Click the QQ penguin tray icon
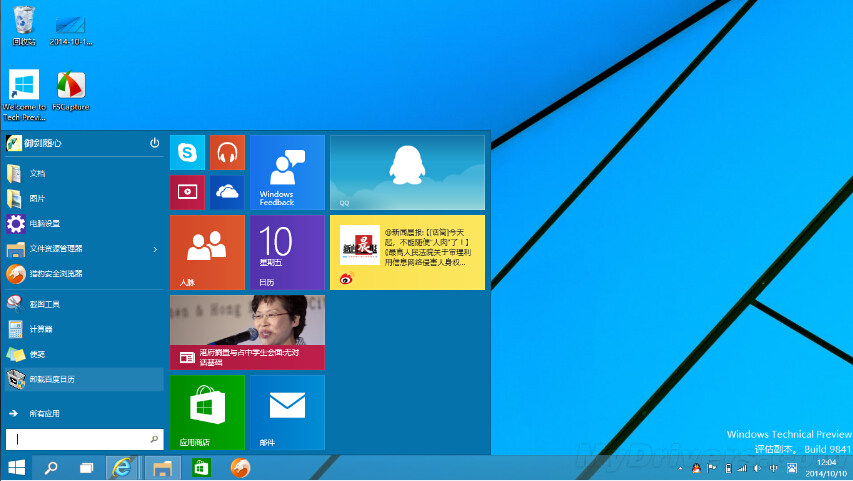This screenshot has width=853, height=481. (696, 468)
